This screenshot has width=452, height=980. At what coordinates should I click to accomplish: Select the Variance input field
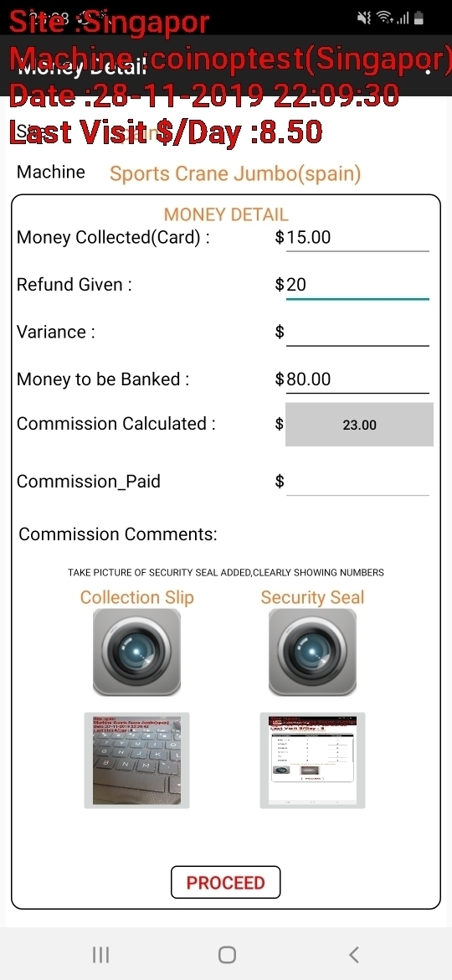point(357,332)
